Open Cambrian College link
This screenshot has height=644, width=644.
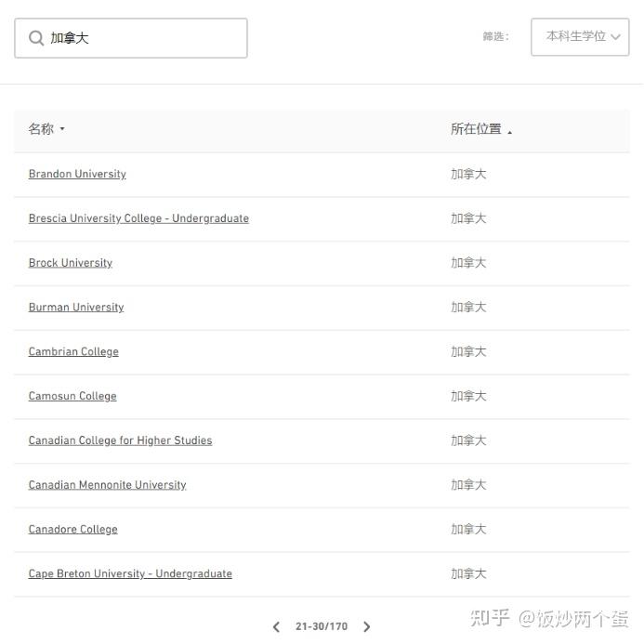[x=73, y=351]
